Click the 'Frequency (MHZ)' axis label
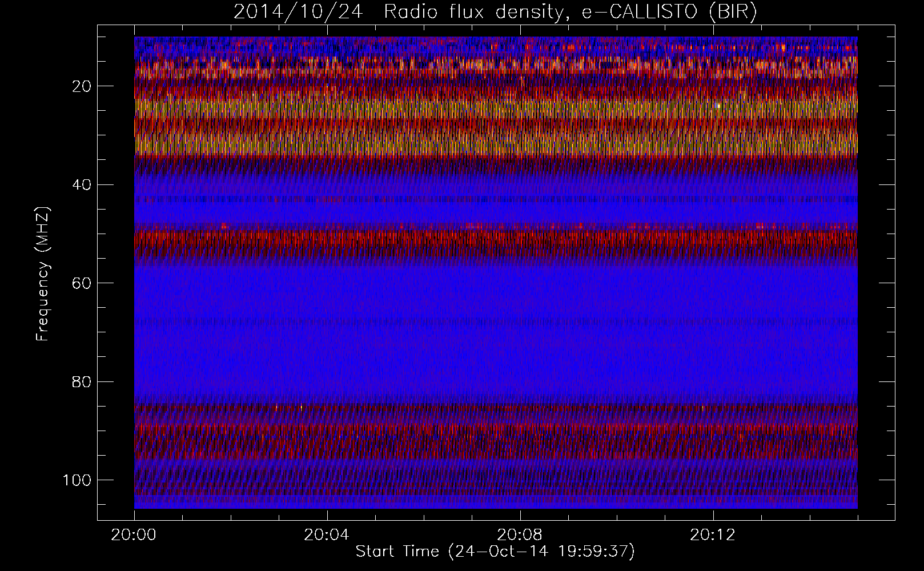Screen dimensions: 924x571 pyautogui.click(x=43, y=274)
